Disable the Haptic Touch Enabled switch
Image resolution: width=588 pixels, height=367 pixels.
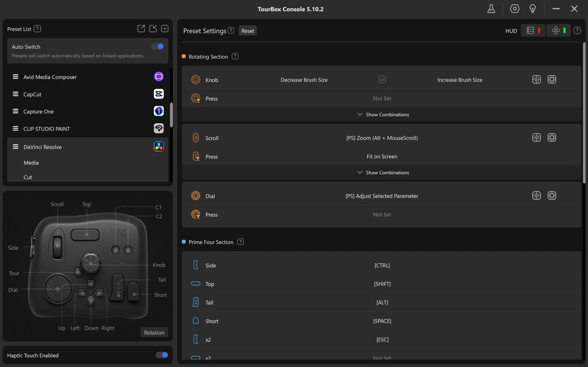coord(162,355)
